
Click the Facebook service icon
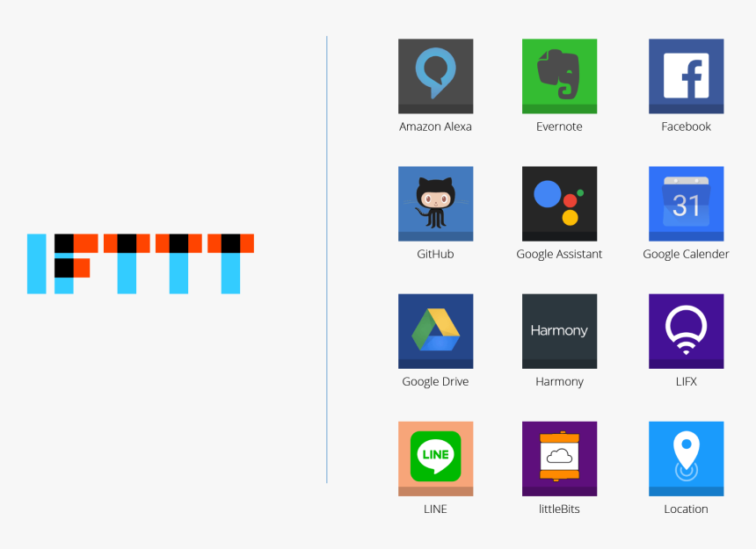[686, 76]
